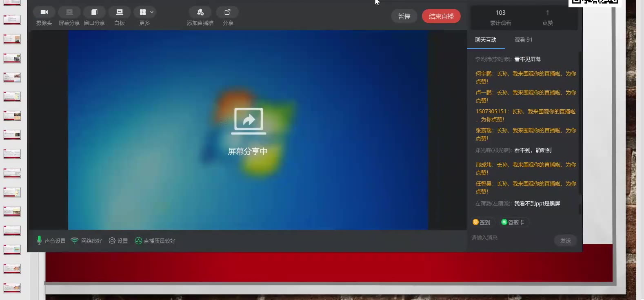Click the 1 点赞 likes count

pos(548,18)
